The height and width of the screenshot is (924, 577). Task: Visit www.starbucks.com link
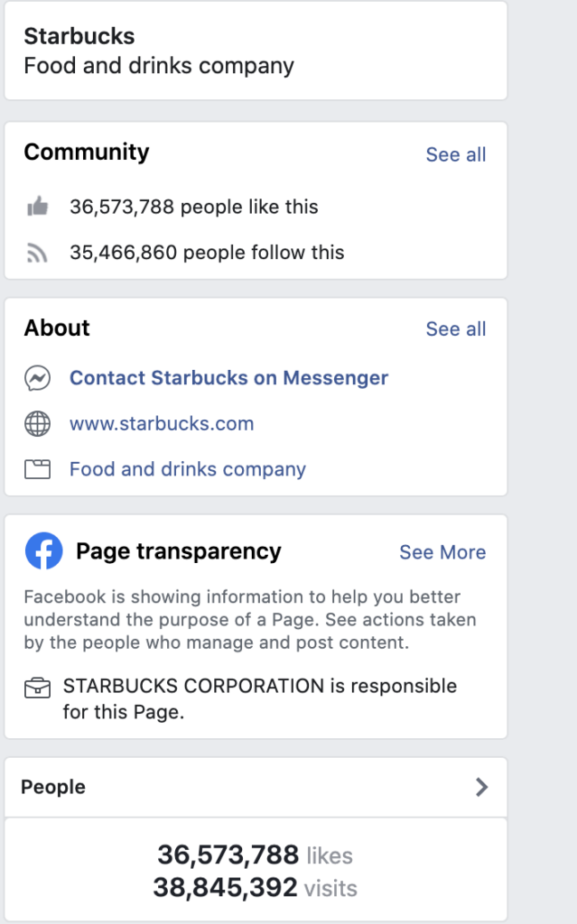click(x=162, y=424)
